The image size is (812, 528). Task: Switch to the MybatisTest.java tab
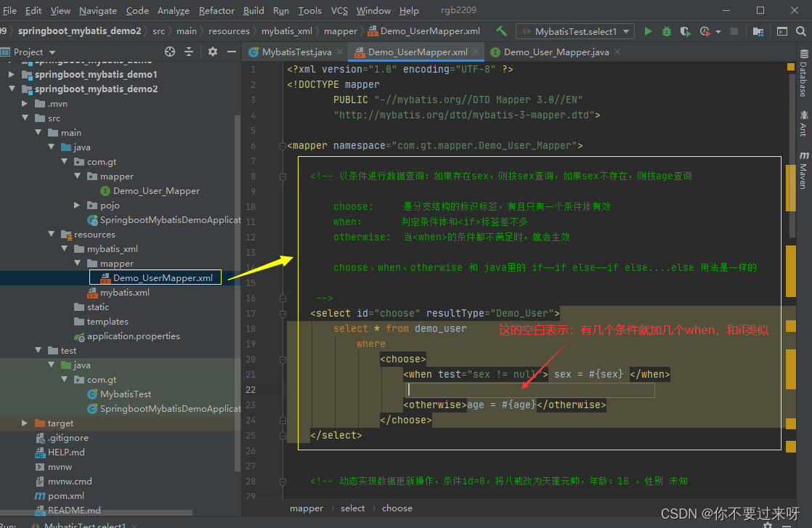tap(296, 52)
